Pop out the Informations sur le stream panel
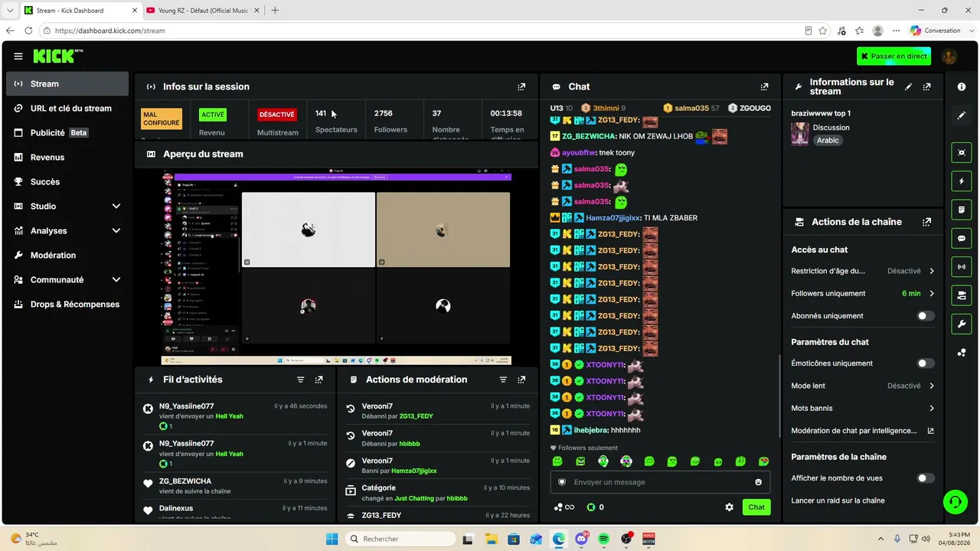The width and height of the screenshot is (980, 551). click(x=927, y=86)
